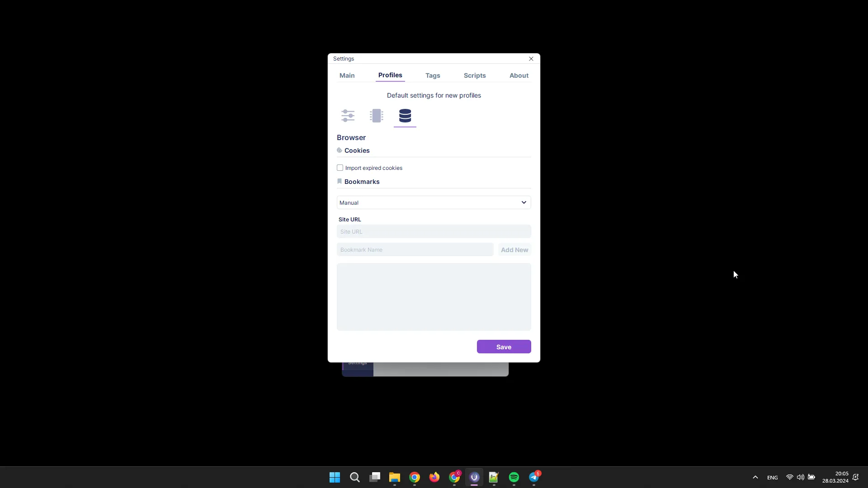
Task: Click the Scripts tab in Settings
Action: tap(475, 75)
